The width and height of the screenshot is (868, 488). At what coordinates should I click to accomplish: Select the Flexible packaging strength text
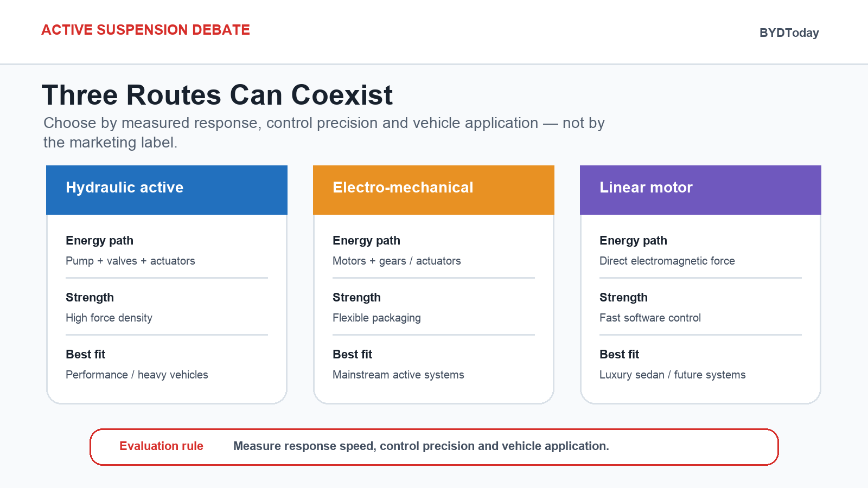point(376,318)
